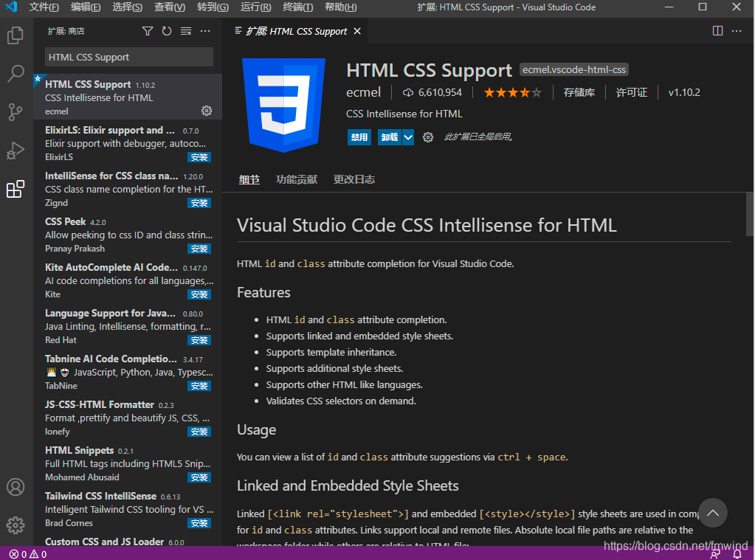Click the v1.10.2 version label
The width and height of the screenshot is (755, 560).
(684, 92)
